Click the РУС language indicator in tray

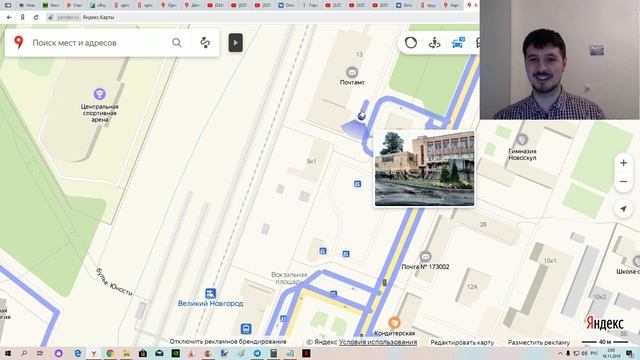click(594, 353)
